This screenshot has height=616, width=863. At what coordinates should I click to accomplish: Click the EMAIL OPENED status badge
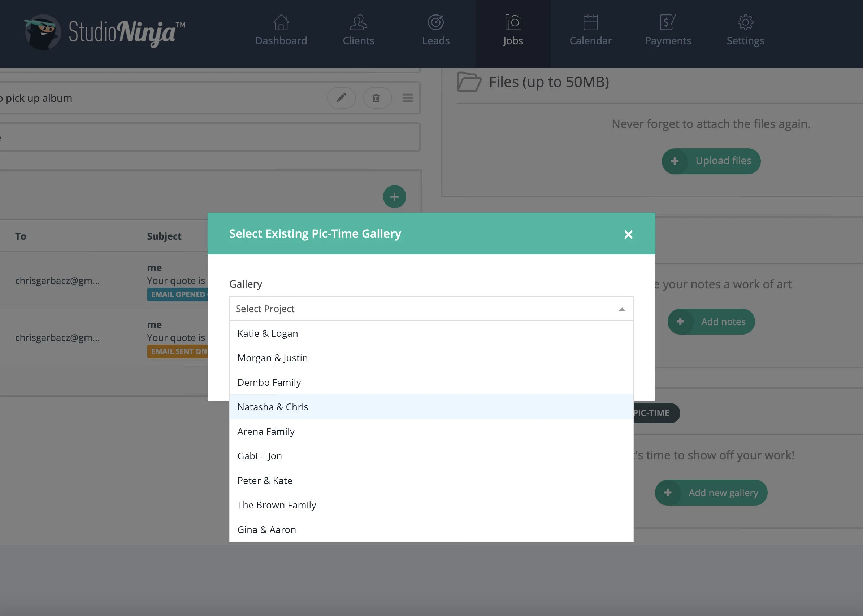[177, 294]
